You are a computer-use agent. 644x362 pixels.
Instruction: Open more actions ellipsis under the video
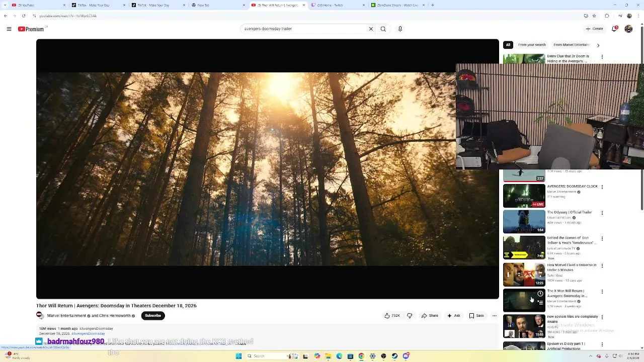(x=495, y=316)
